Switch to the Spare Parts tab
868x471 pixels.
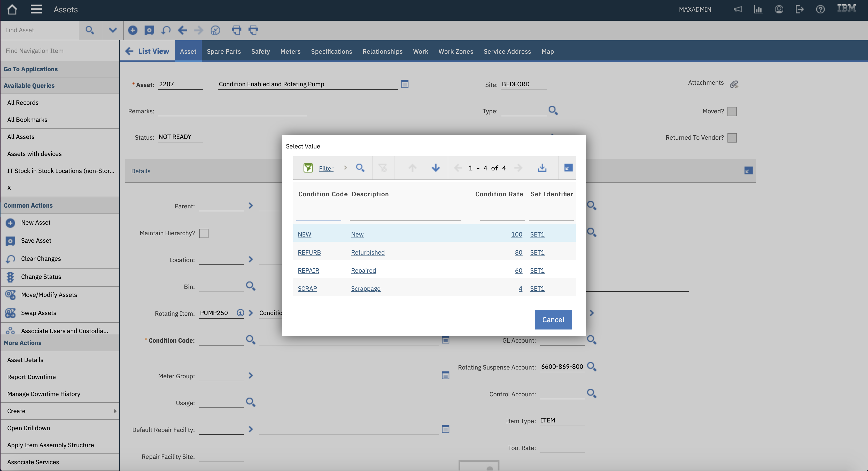tap(224, 52)
